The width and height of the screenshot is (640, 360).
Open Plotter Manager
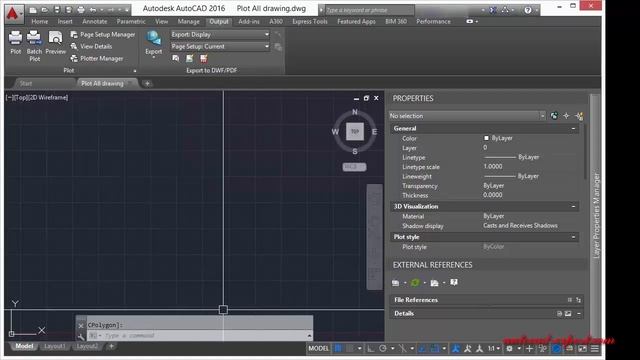97,59
